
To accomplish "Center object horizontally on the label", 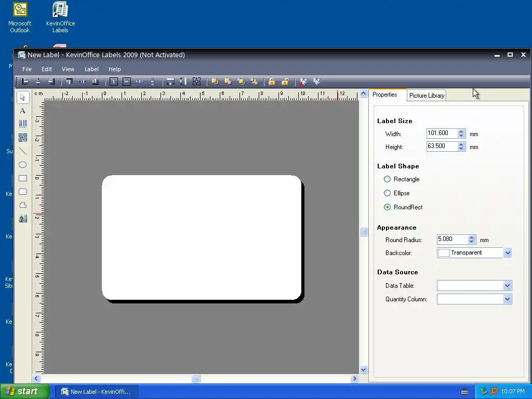I will tap(114, 82).
